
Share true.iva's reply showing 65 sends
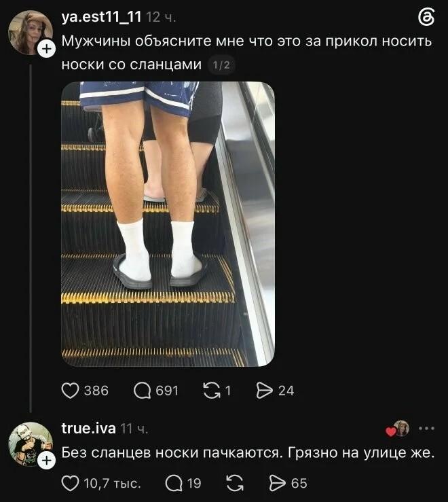277,483
